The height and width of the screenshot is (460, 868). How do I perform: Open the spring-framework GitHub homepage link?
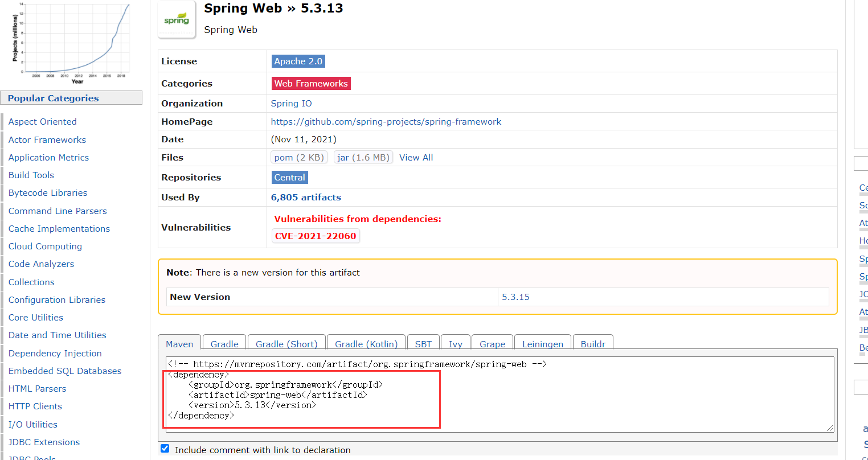coord(386,122)
